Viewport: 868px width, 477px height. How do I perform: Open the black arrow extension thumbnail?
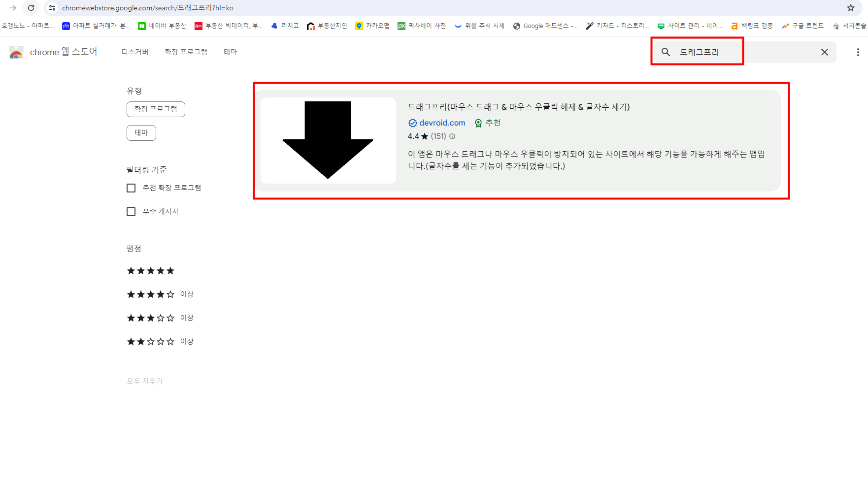click(x=328, y=140)
